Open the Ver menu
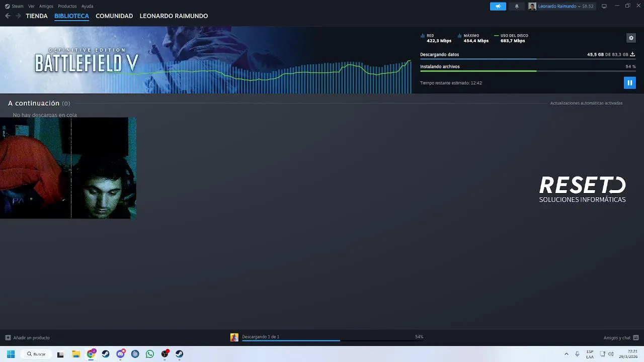Image resolution: width=644 pixels, height=362 pixels. pos(31,6)
